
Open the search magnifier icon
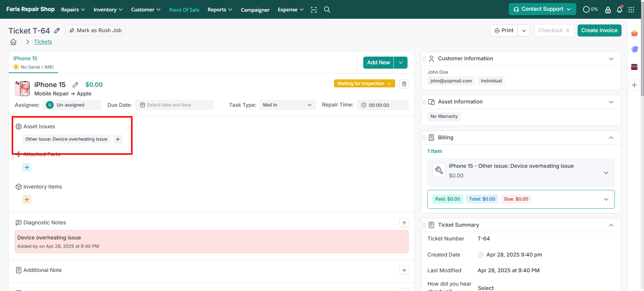327,10
